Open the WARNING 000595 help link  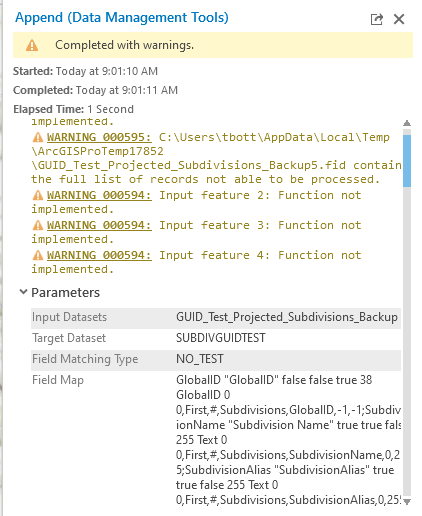click(99, 137)
